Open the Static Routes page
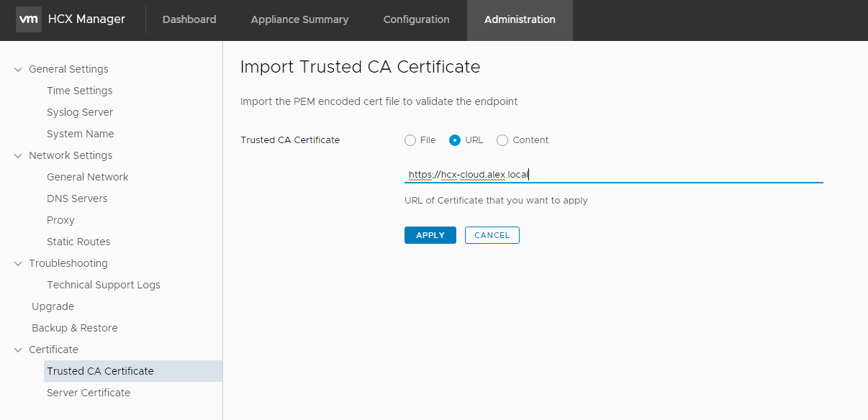The image size is (868, 420). click(78, 242)
